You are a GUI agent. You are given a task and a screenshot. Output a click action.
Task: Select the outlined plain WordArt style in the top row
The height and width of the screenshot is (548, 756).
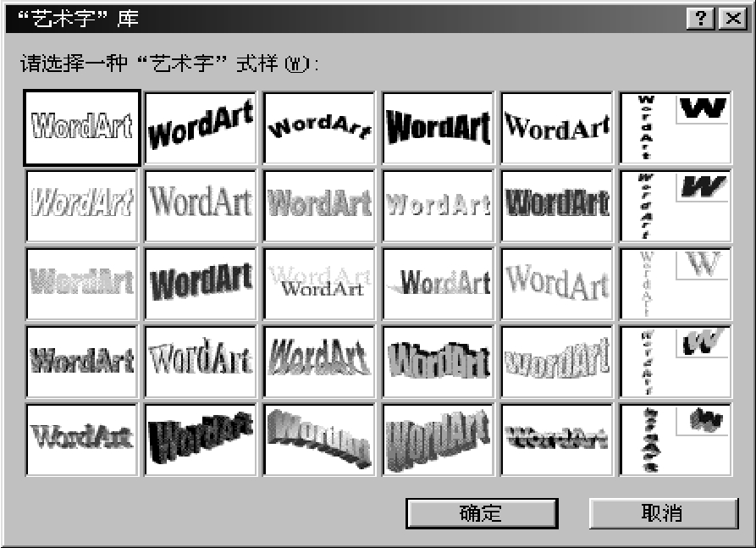pos(82,128)
